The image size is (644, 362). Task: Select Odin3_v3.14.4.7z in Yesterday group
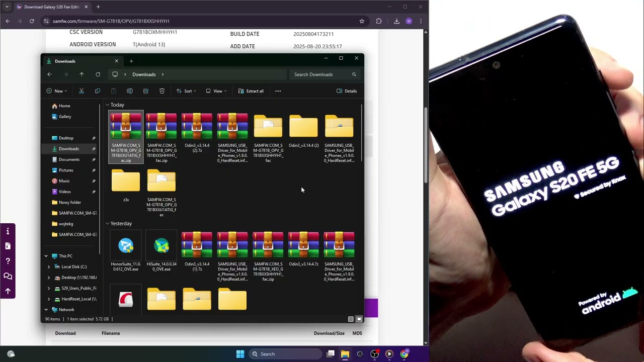point(303,249)
